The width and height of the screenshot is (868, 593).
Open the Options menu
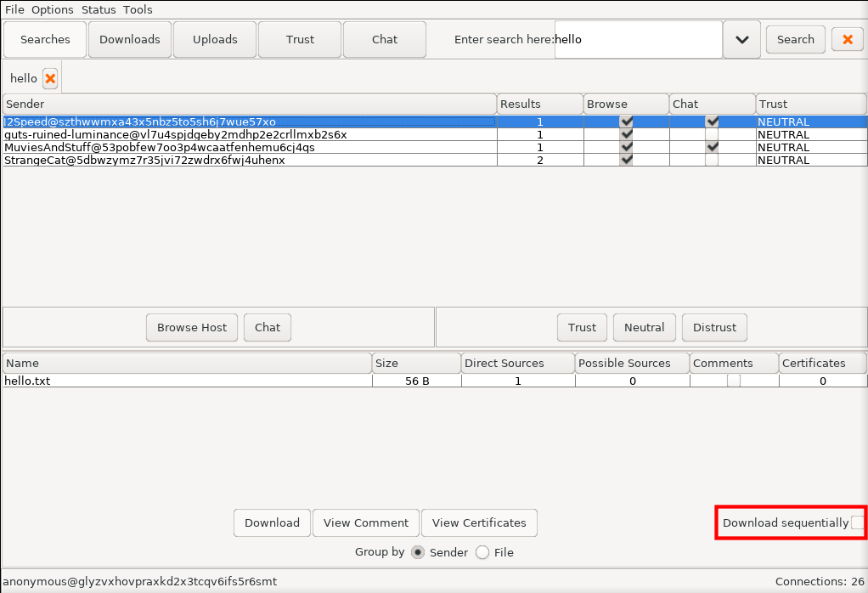(x=52, y=9)
